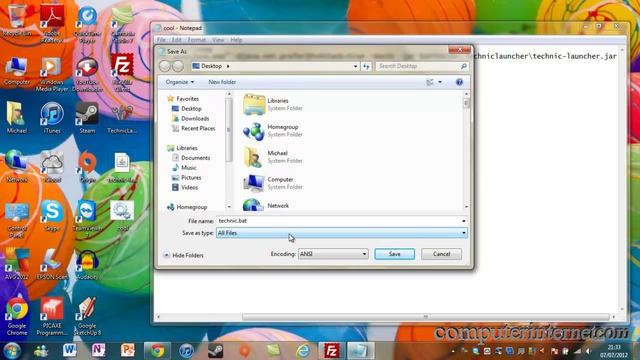640x360 pixels.
Task: Click the Save button in Save As dialog
Action: pos(394,254)
